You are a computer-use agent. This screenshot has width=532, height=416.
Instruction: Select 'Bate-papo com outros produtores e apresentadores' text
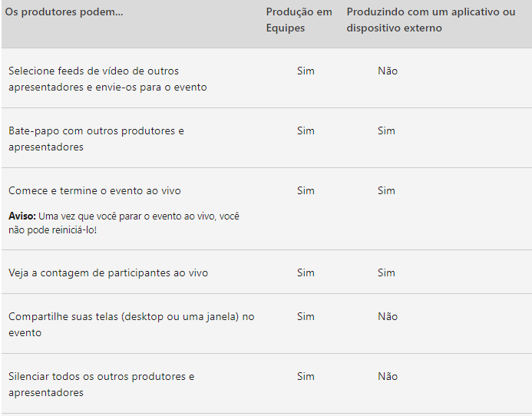[96, 139]
